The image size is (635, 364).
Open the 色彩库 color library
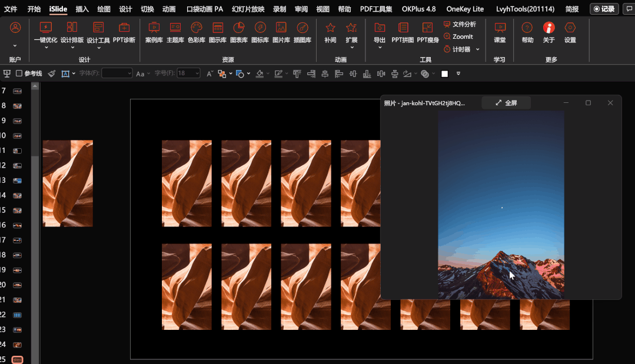(197, 32)
